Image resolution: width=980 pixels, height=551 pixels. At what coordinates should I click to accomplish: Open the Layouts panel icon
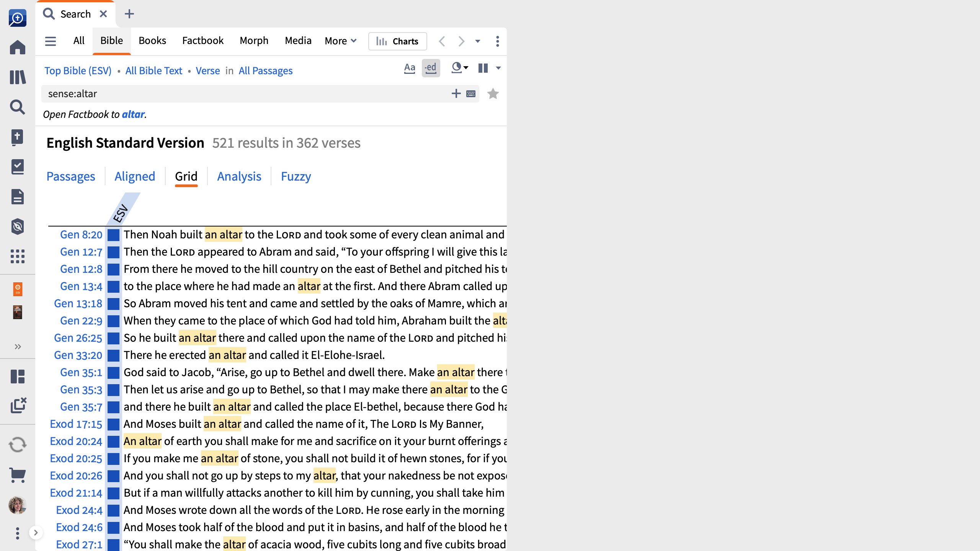click(18, 377)
